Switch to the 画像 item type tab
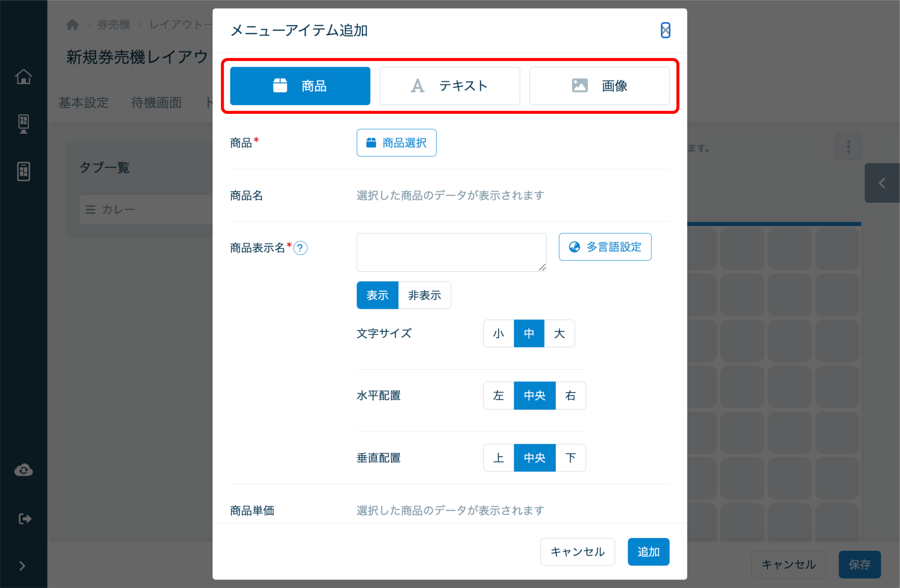Image resolution: width=900 pixels, height=588 pixels. coord(599,86)
